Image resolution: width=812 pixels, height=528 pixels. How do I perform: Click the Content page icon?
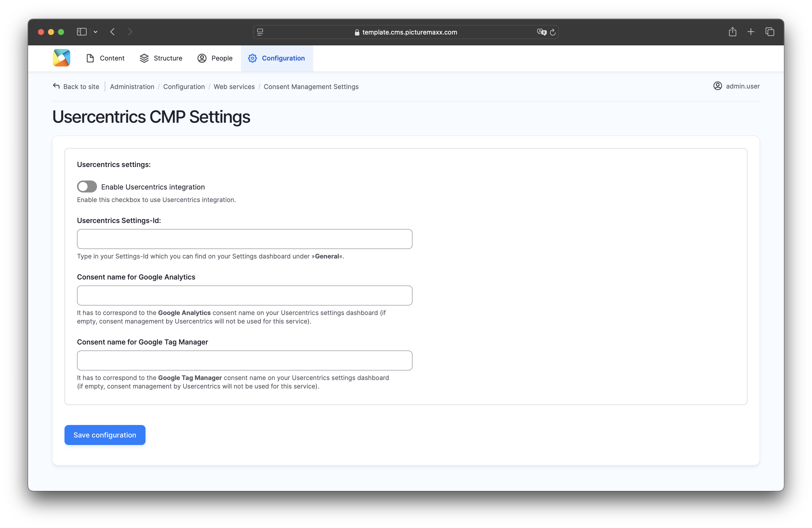pyautogui.click(x=90, y=58)
